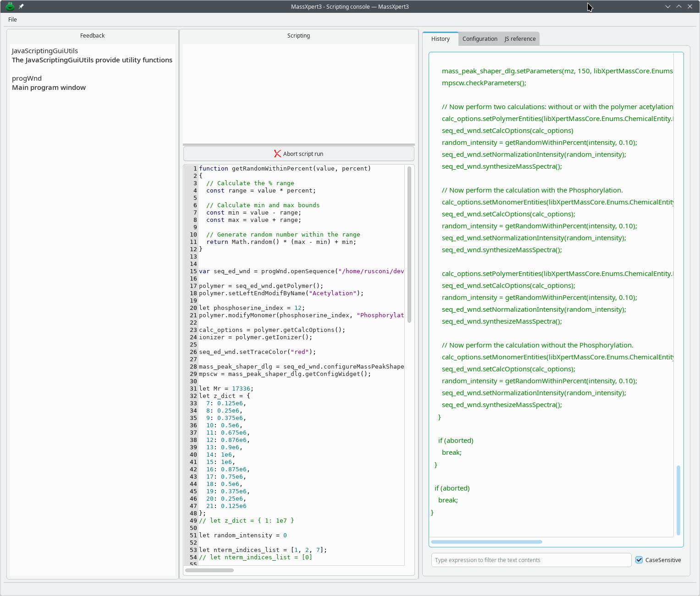Select the JavaScriptingGuiUtils entry in Feedback panel
700x596 pixels.
pyautogui.click(x=44, y=51)
